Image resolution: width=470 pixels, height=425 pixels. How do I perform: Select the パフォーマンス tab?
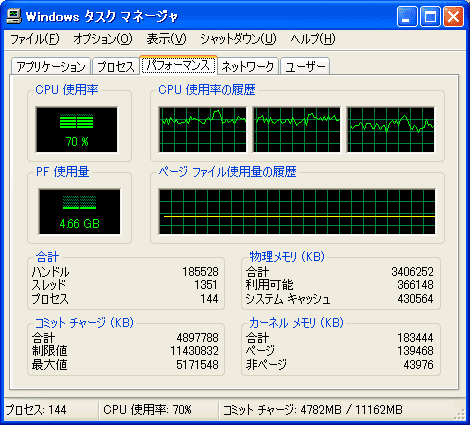179,65
